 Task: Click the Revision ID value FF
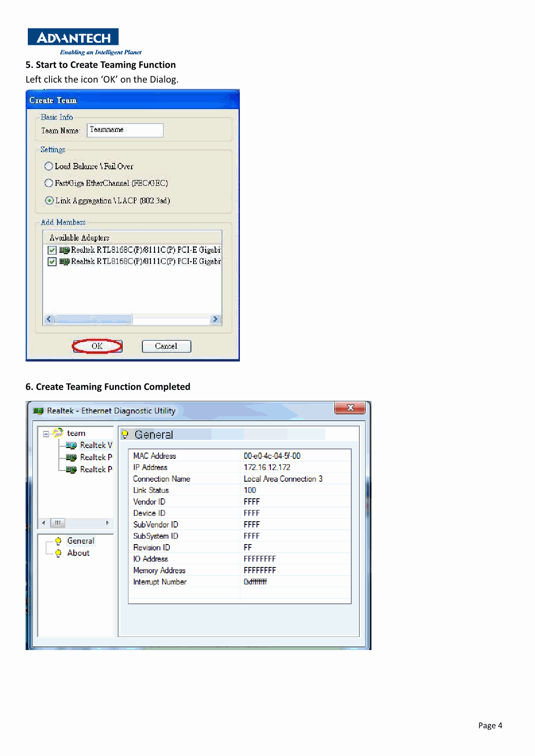point(248,548)
